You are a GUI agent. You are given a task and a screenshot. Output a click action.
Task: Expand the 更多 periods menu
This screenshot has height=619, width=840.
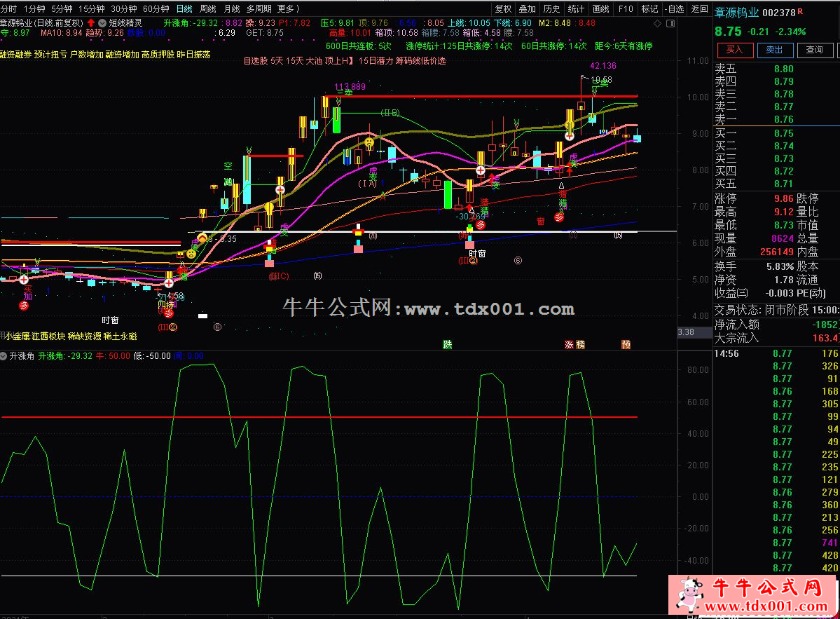pyautogui.click(x=288, y=8)
